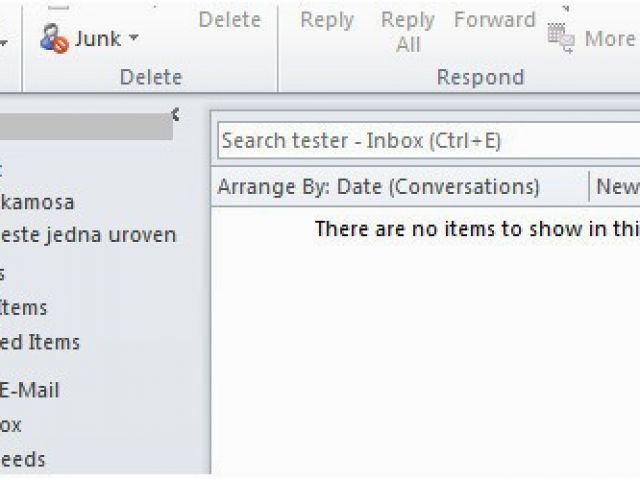Select the kamosa folder
Viewport: 640px width, 480px height.
(x=37, y=202)
